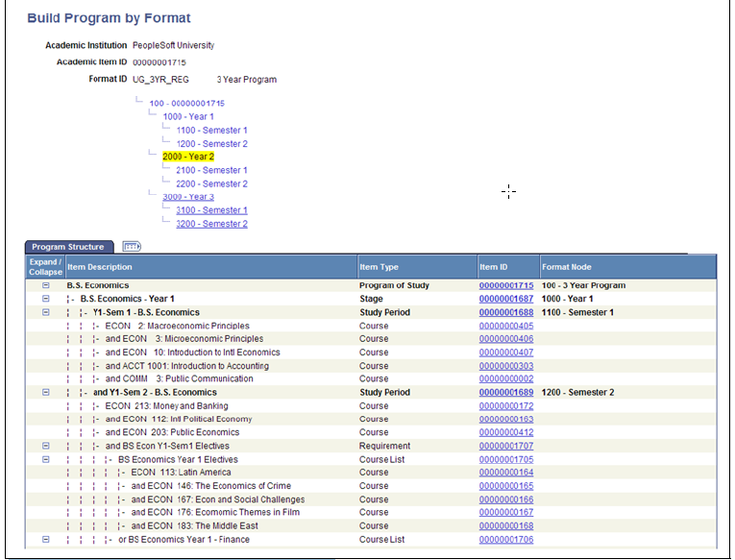Image resolution: width=735 pixels, height=560 pixels.
Task: Open Item ID link 00000000412
Action: [506, 432]
